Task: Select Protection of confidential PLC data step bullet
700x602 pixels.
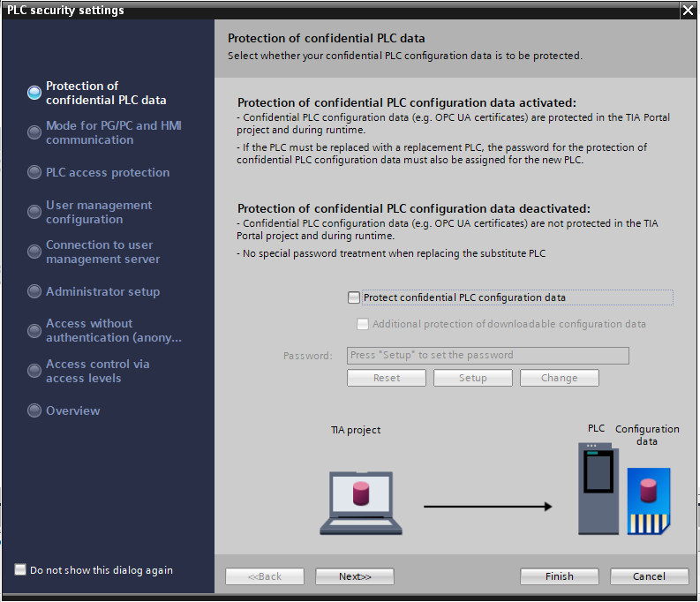Action: click(34, 93)
